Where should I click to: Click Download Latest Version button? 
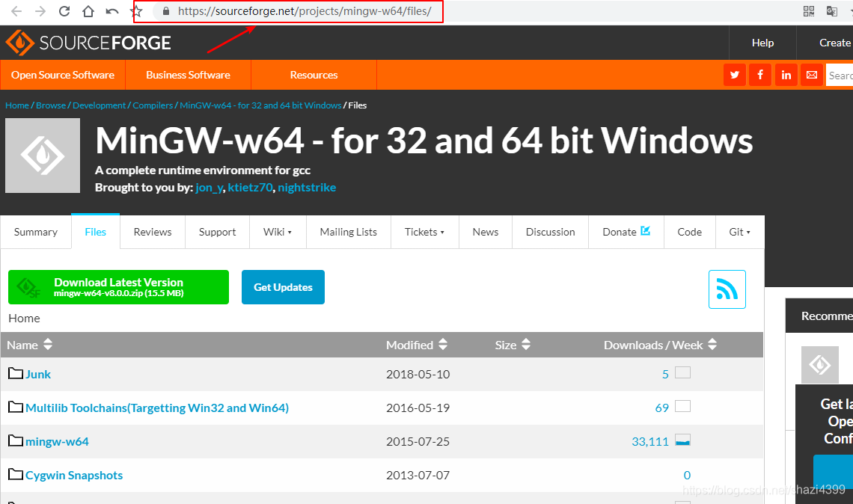pos(118,287)
